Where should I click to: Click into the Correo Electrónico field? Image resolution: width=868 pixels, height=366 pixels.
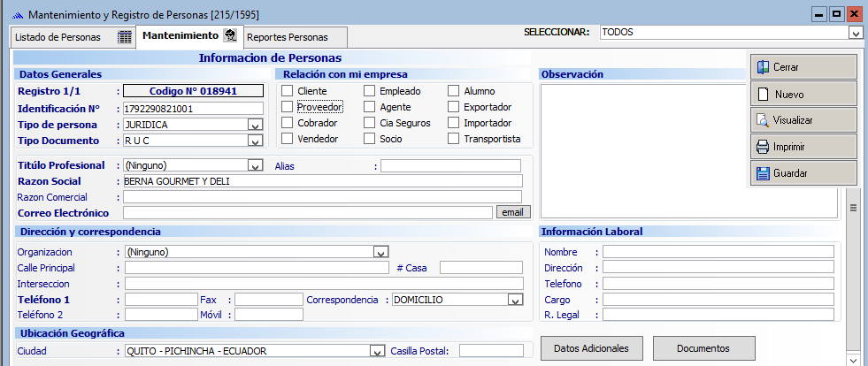307,213
